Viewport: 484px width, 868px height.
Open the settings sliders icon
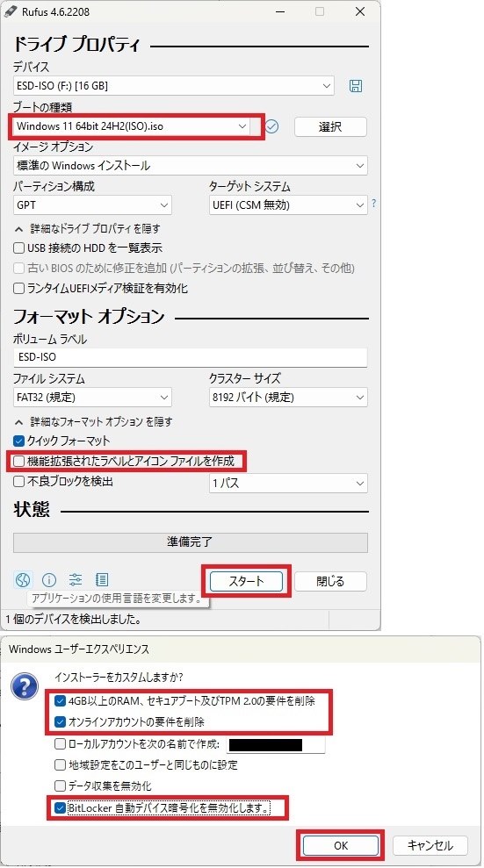[76, 579]
